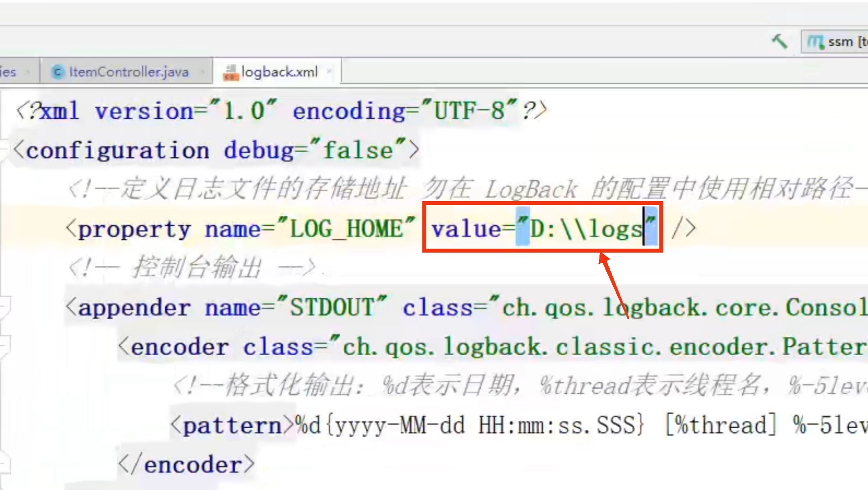Click the configuration tag name

point(118,150)
